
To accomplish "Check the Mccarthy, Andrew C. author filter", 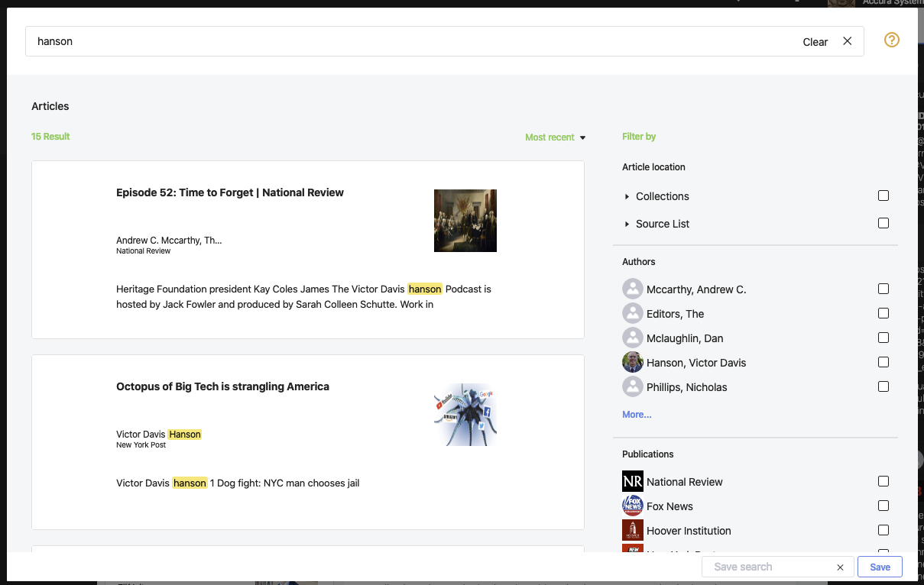I will point(883,289).
